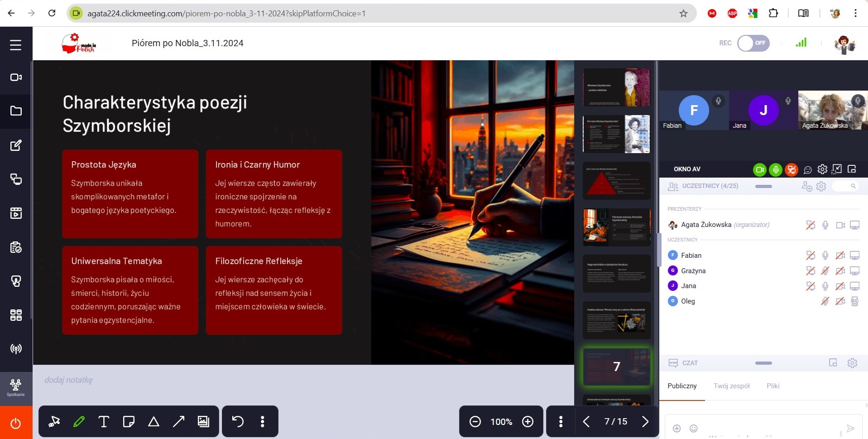Open AV window settings gear

pos(822,169)
